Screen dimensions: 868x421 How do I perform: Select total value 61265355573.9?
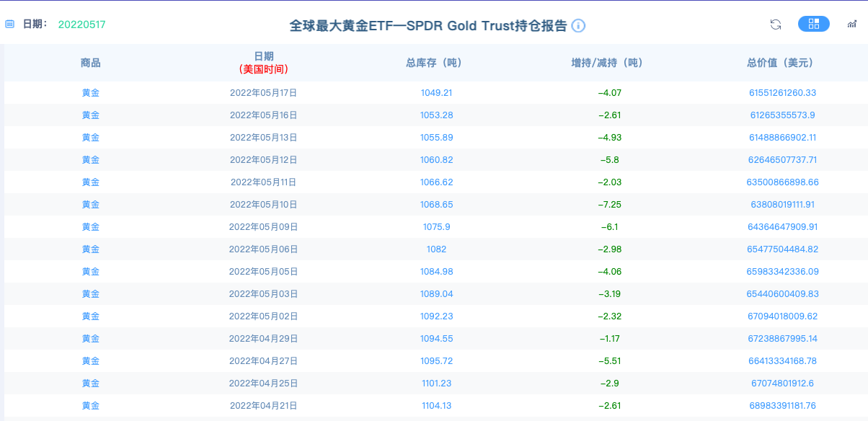pyautogui.click(x=782, y=115)
